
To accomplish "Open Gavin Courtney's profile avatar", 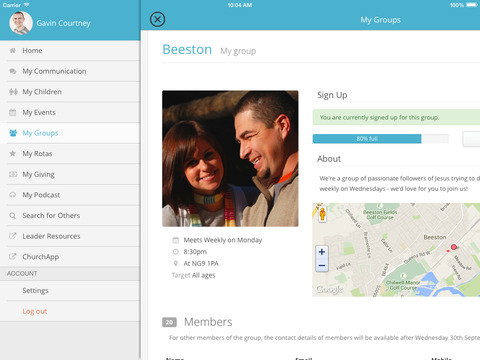I will (x=21, y=23).
